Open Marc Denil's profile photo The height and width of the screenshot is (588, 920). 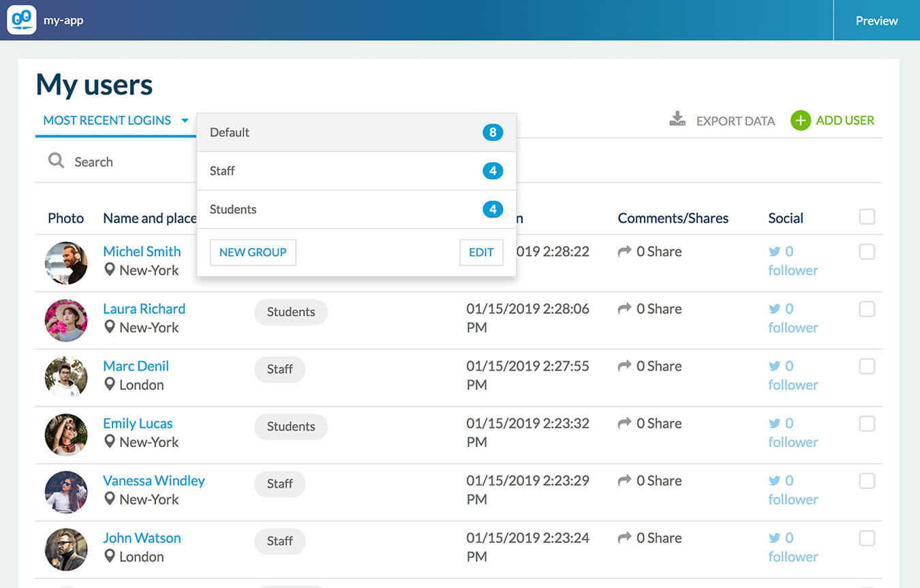(66, 377)
